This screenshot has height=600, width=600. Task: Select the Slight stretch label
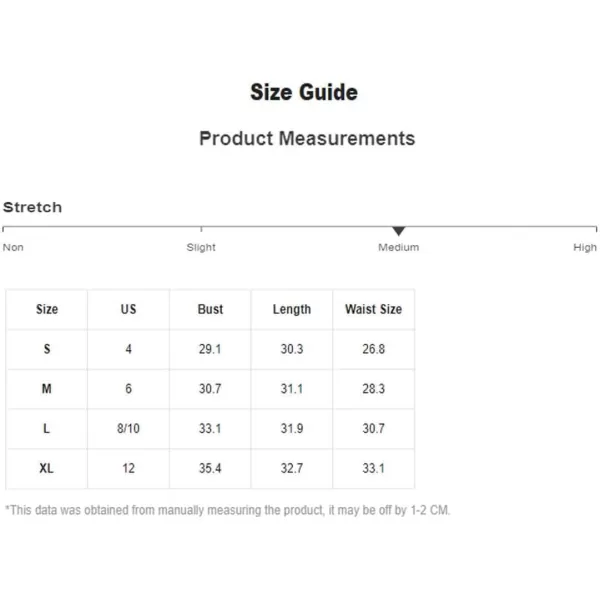201,247
